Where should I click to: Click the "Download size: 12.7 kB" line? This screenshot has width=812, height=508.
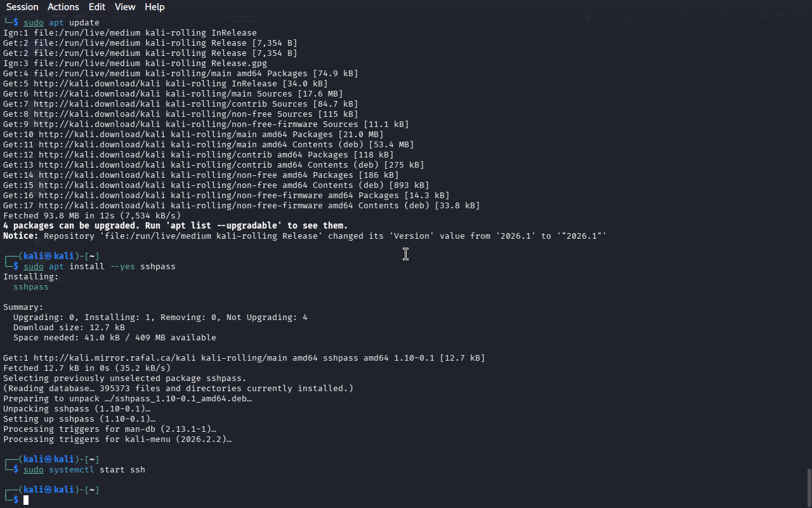pos(69,328)
